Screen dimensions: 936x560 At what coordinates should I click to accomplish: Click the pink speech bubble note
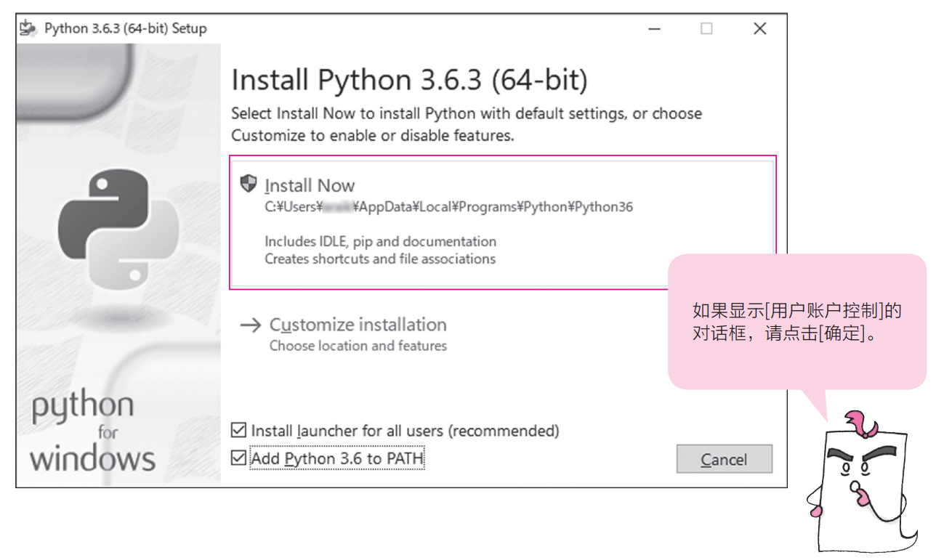tap(797, 321)
